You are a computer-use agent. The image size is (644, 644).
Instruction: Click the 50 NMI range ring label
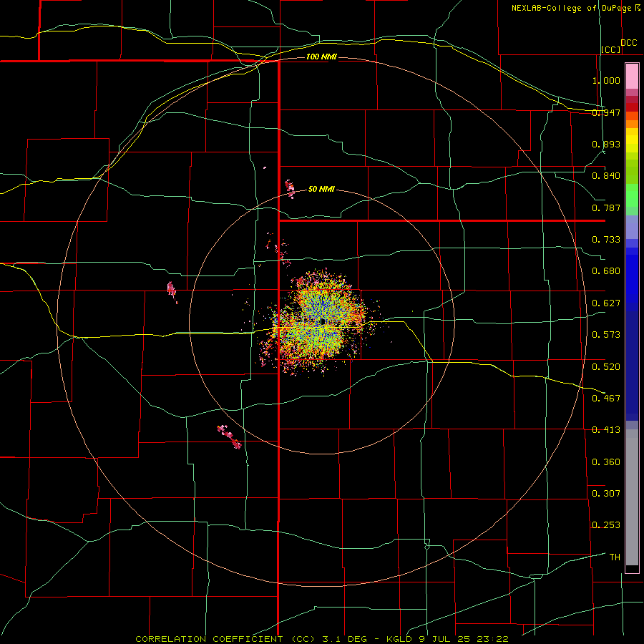pyautogui.click(x=321, y=189)
